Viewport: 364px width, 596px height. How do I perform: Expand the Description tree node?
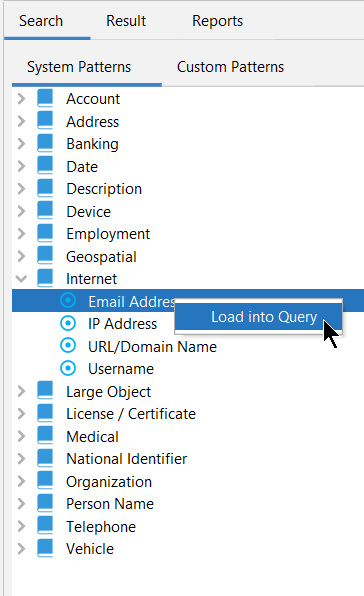pos(22,189)
